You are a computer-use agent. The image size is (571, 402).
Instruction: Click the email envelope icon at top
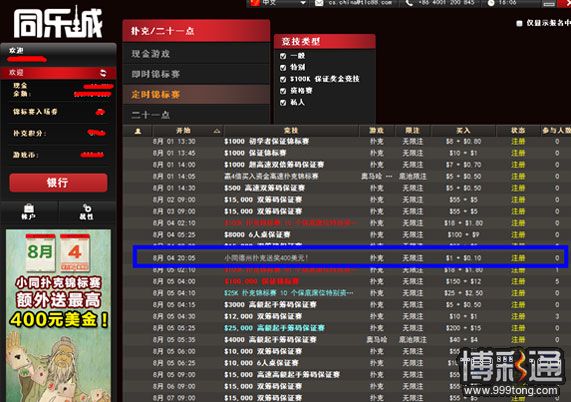pyautogui.click(x=319, y=3)
